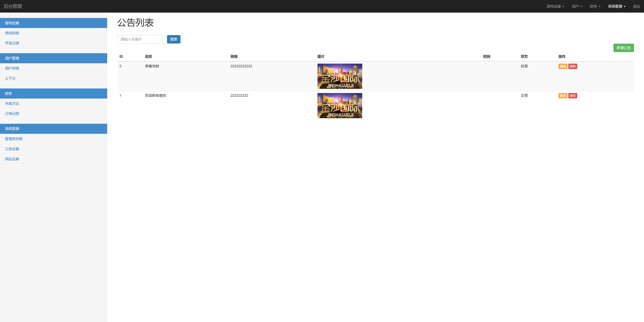Open 用户列表 from sidebar
Screen dimensions: 644x322
click(x=12, y=68)
